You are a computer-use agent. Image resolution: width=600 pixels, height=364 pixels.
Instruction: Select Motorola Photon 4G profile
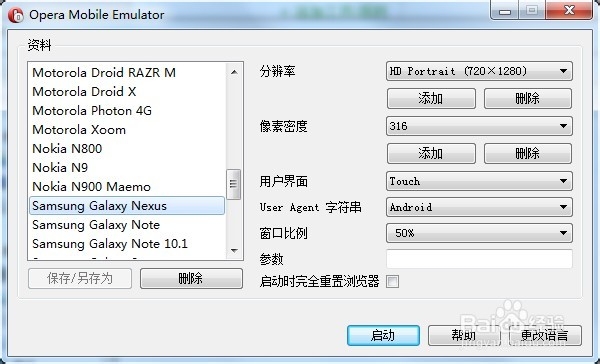click(x=127, y=111)
